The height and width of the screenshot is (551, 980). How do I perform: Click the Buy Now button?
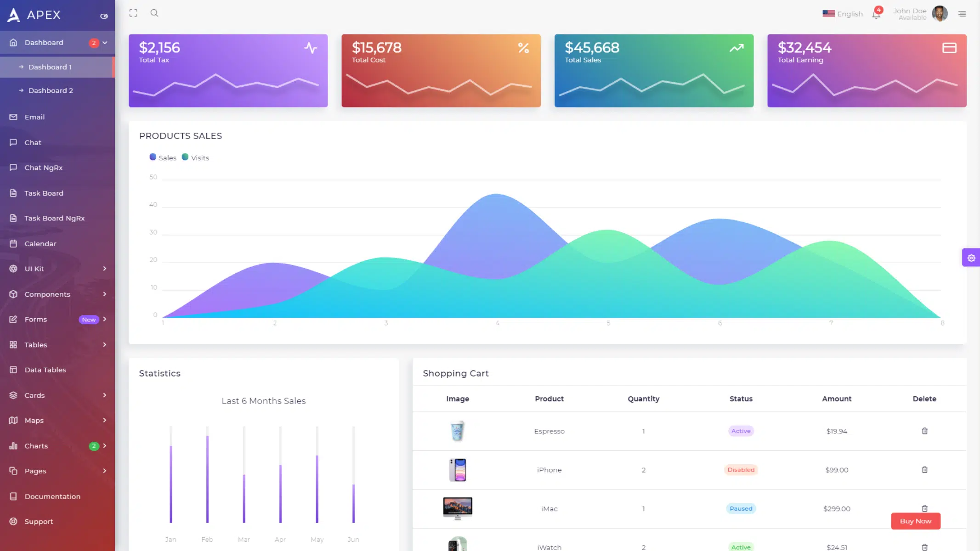click(x=915, y=521)
